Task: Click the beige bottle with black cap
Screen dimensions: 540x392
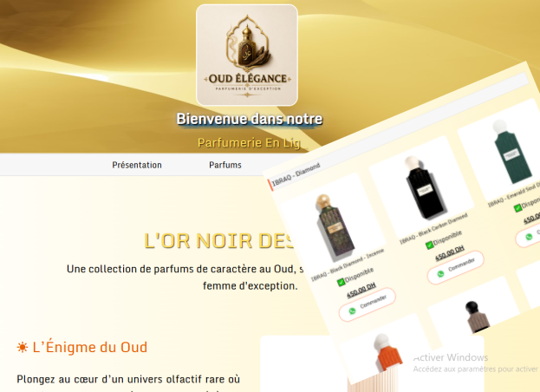Action: [478, 317]
